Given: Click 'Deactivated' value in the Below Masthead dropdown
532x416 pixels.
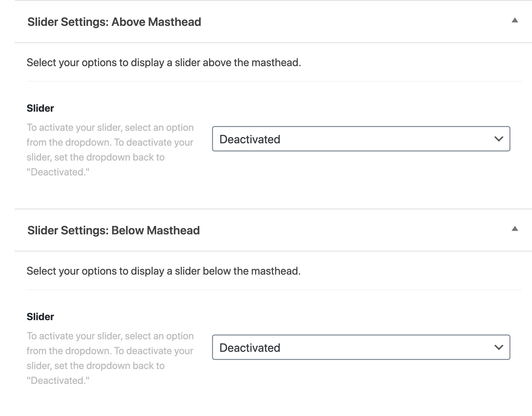Looking at the screenshot, I should pyautogui.click(x=250, y=348).
